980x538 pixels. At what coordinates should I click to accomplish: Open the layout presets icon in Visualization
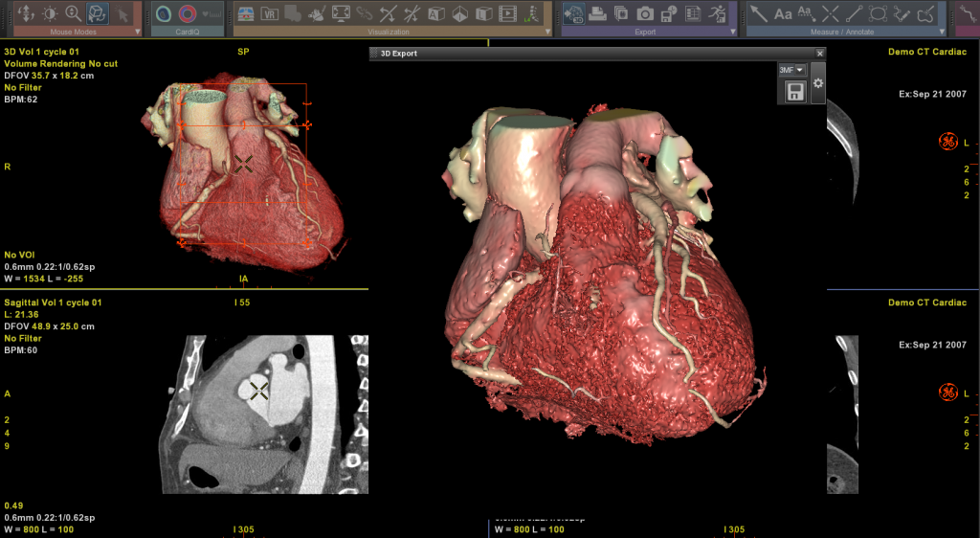(x=246, y=13)
